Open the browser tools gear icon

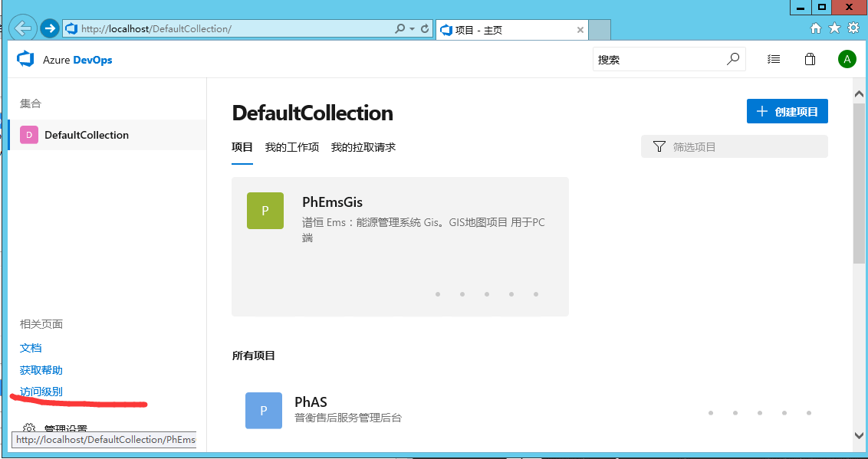853,28
